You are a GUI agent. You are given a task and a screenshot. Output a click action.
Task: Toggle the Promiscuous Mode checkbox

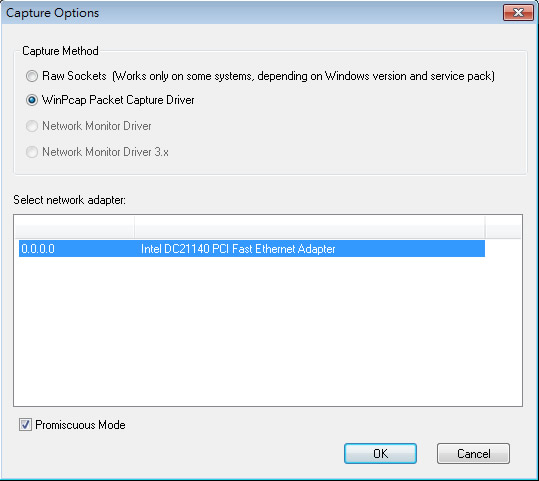25,425
